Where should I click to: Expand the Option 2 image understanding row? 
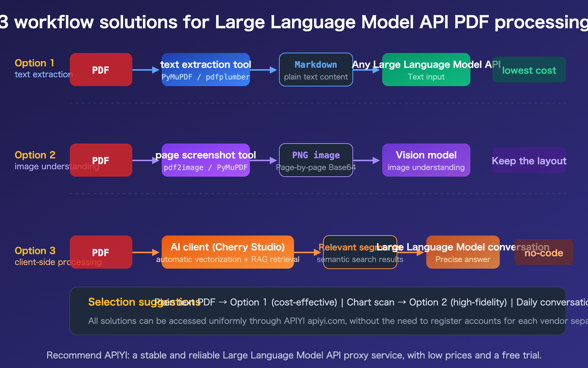coord(35,160)
